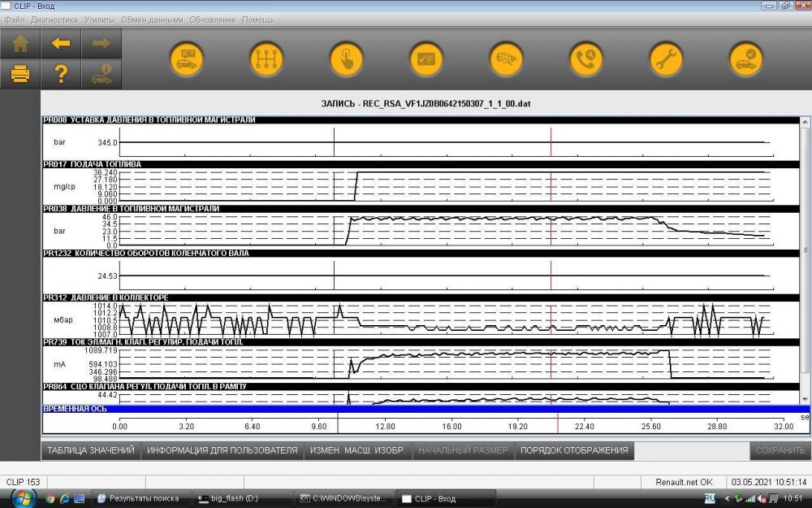Click the graph scrollbar up arrow

pyautogui.click(x=805, y=122)
